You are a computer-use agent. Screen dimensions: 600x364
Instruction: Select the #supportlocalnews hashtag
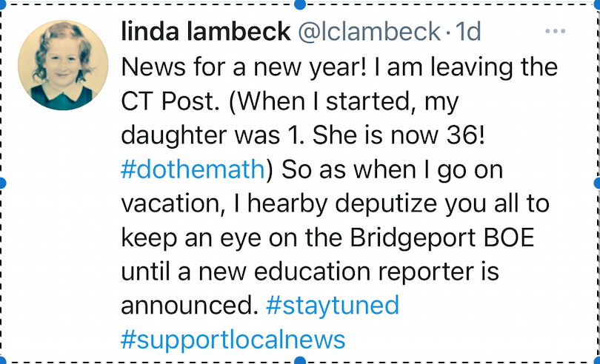tap(233, 339)
